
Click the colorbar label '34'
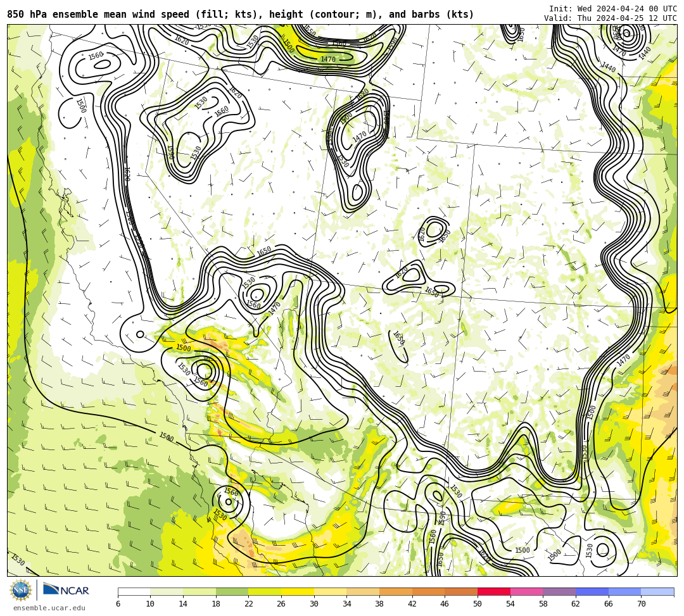(x=347, y=604)
